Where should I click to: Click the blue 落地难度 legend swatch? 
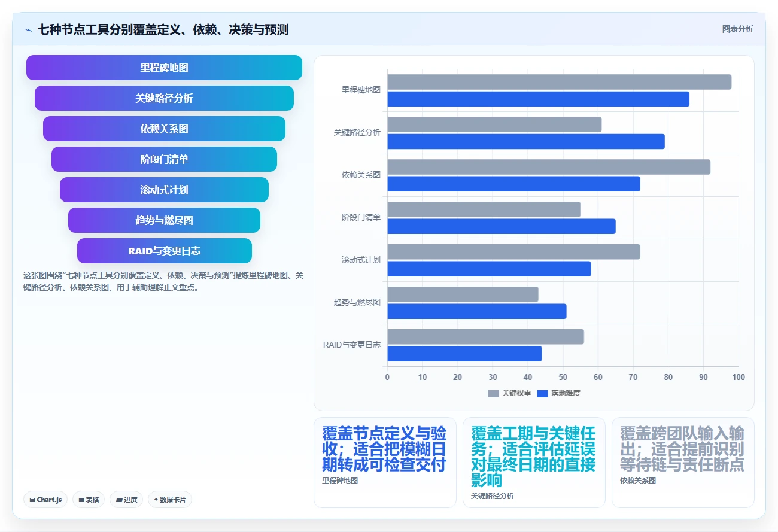click(542, 393)
